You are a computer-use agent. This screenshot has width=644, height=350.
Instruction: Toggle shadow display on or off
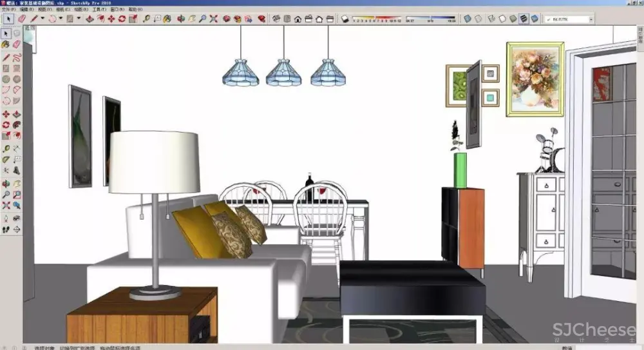[345, 19]
